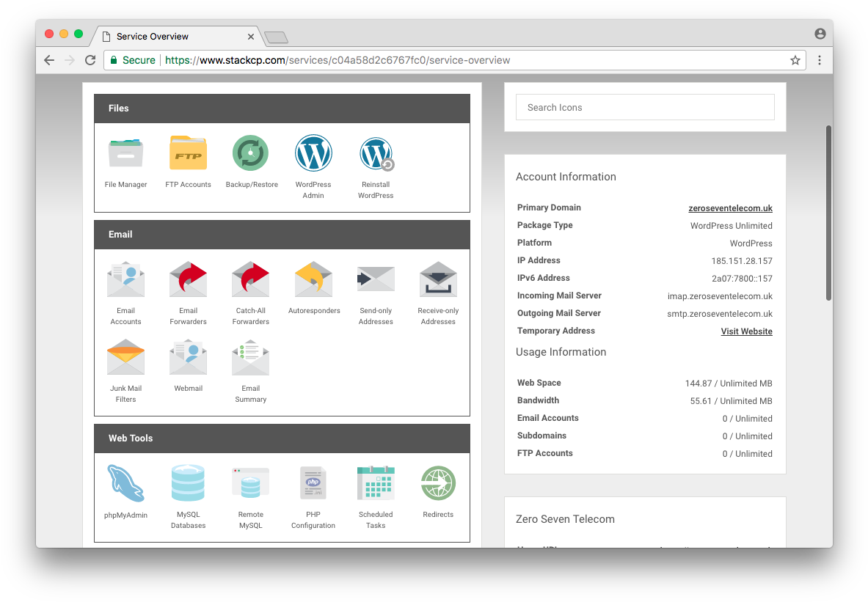Open the Chrome three-dot menu
Viewport: 868px width, 602px height.
coord(820,60)
